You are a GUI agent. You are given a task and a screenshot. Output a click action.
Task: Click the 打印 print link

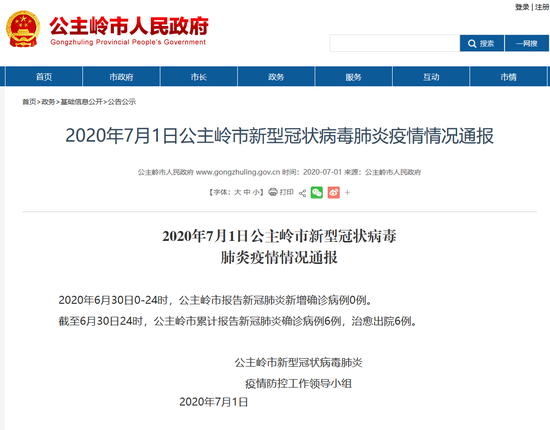287,192
